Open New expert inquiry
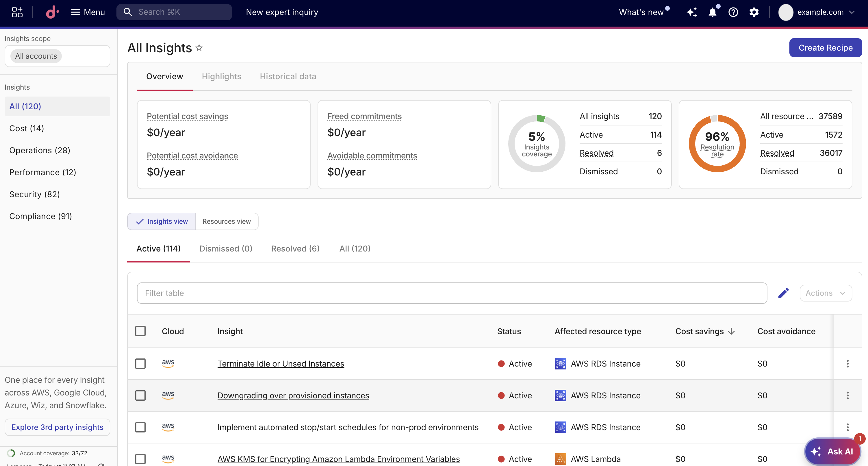 click(x=282, y=12)
